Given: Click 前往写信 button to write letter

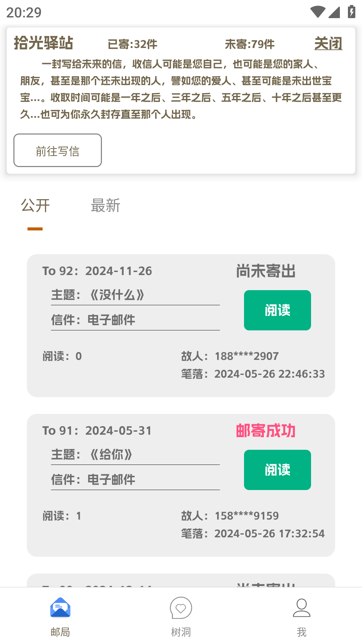Looking at the screenshot, I should tap(58, 151).
